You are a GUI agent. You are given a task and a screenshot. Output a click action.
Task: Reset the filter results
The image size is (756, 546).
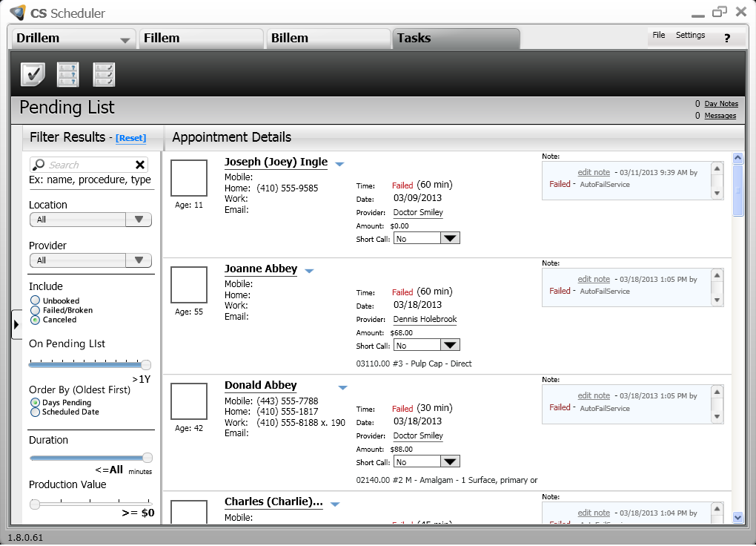[130, 138]
